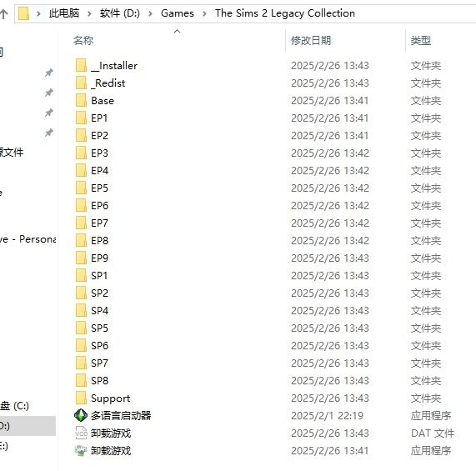Click The Sims 2 Legacy Collection breadcrumb
The image size is (476, 471).
pos(285,13)
